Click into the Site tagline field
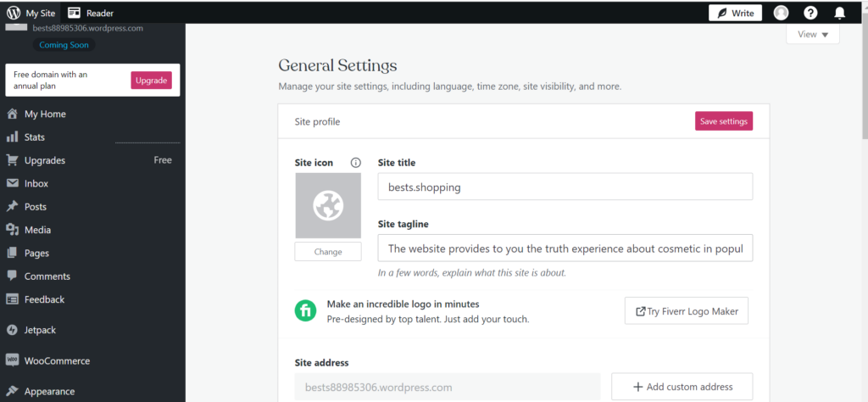The width and height of the screenshot is (868, 402). (565, 248)
